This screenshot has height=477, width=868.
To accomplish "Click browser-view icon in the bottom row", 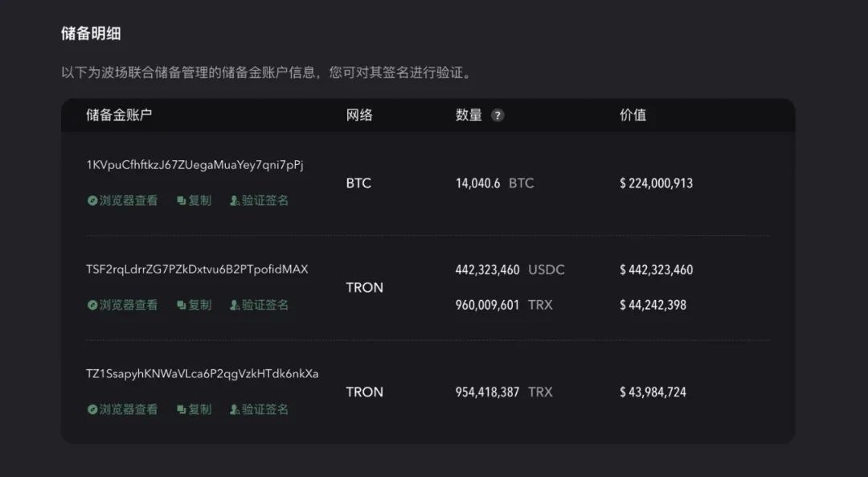I will pos(94,409).
